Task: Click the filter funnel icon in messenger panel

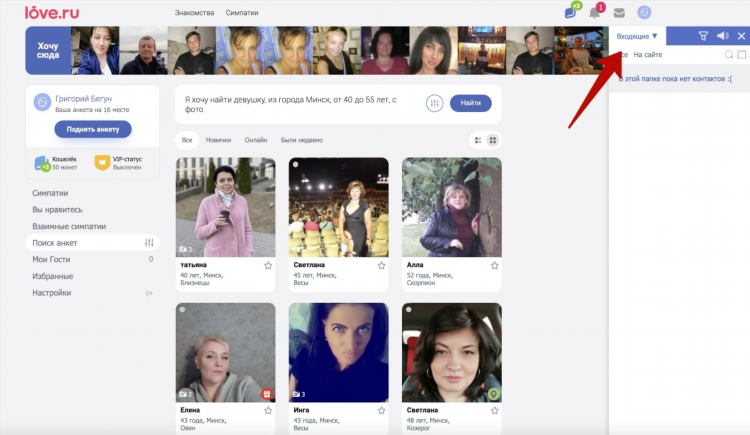Action: click(703, 36)
